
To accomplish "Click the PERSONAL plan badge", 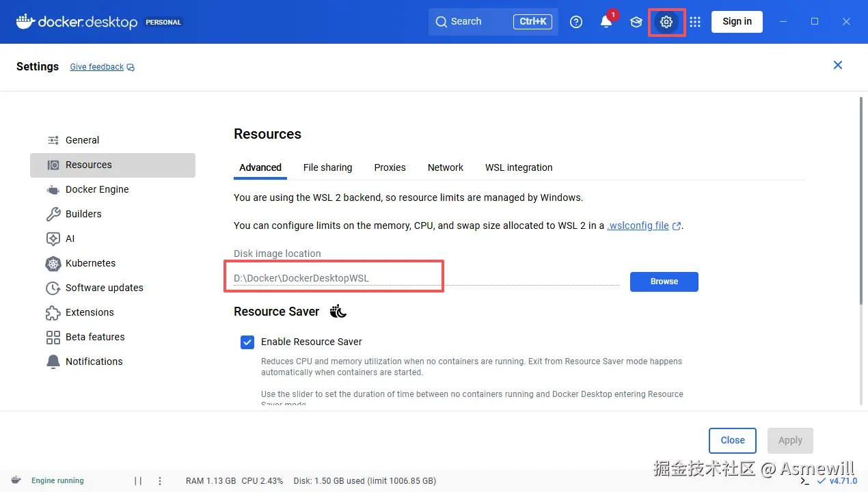I will tap(163, 22).
